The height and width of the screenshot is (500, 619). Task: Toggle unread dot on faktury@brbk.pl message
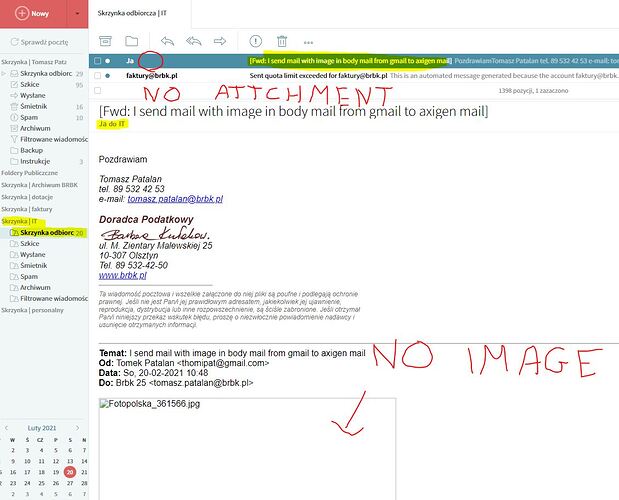(x=107, y=75)
